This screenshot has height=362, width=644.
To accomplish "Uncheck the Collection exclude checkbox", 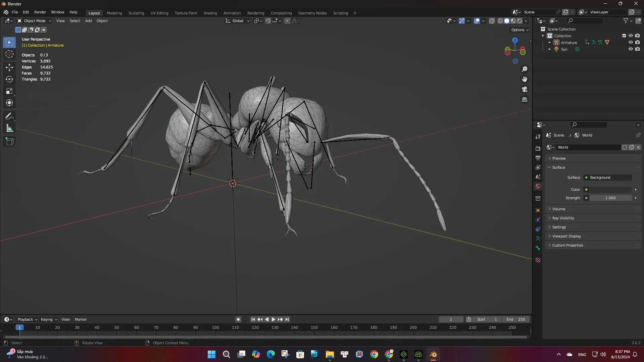I will [x=624, y=36].
